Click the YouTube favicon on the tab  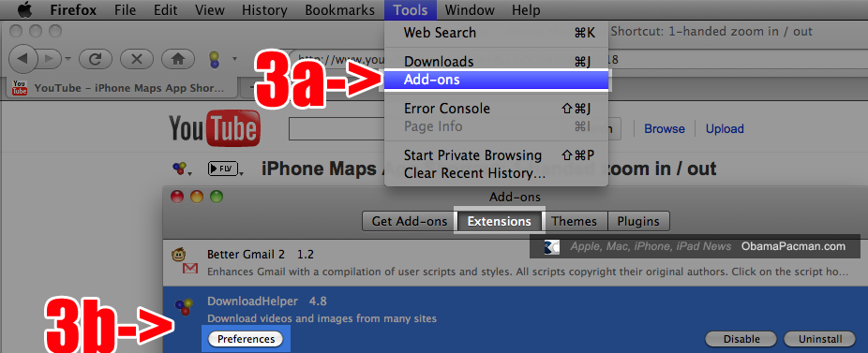coord(20,88)
